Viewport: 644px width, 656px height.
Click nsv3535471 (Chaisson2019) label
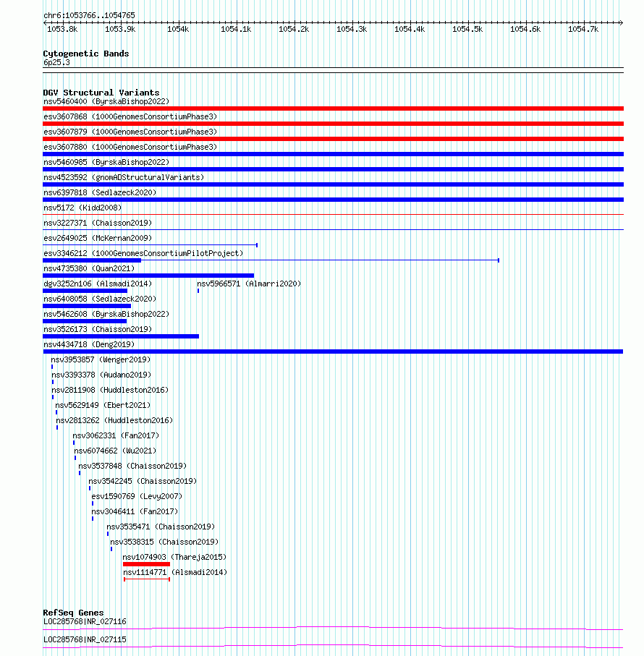point(161,527)
